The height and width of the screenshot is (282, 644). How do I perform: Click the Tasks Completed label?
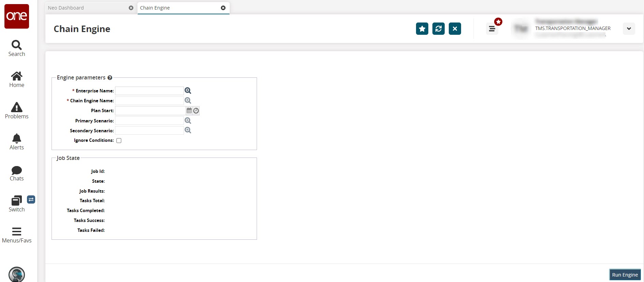pos(86,211)
